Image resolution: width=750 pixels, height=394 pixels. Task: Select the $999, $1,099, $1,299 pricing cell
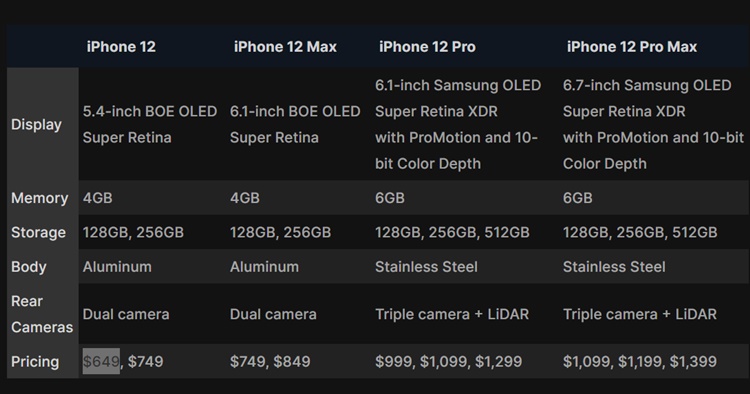(449, 361)
